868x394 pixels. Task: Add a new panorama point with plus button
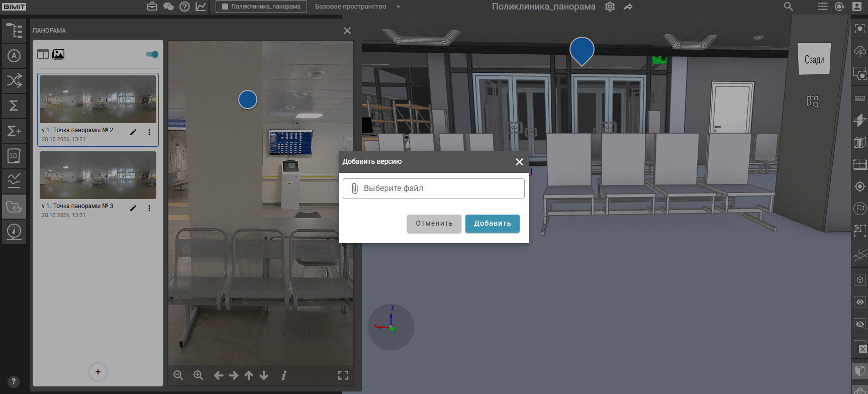[98, 372]
